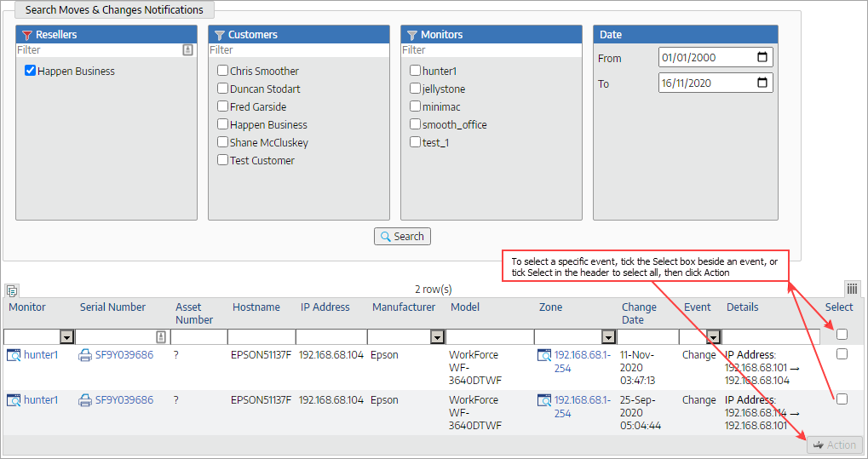Select the 11-Nov-2020 event checkbox
This screenshot has height=459, width=868.
842,353
